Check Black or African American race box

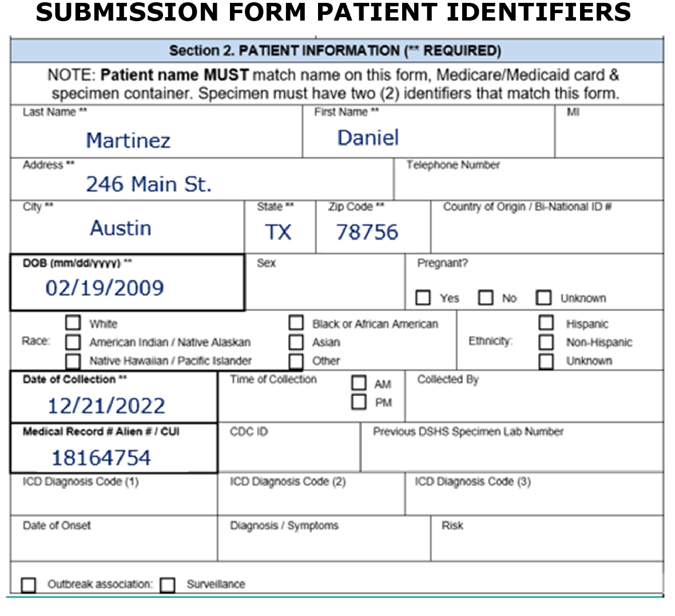(296, 323)
